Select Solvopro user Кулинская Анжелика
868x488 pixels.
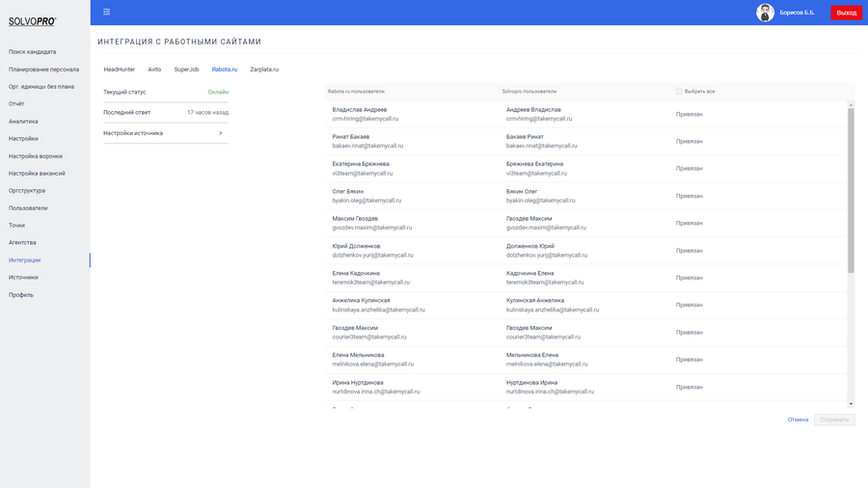pos(534,301)
